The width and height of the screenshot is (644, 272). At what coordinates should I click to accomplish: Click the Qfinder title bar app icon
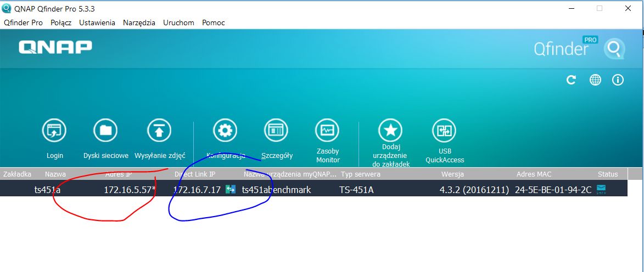[x=7, y=8]
